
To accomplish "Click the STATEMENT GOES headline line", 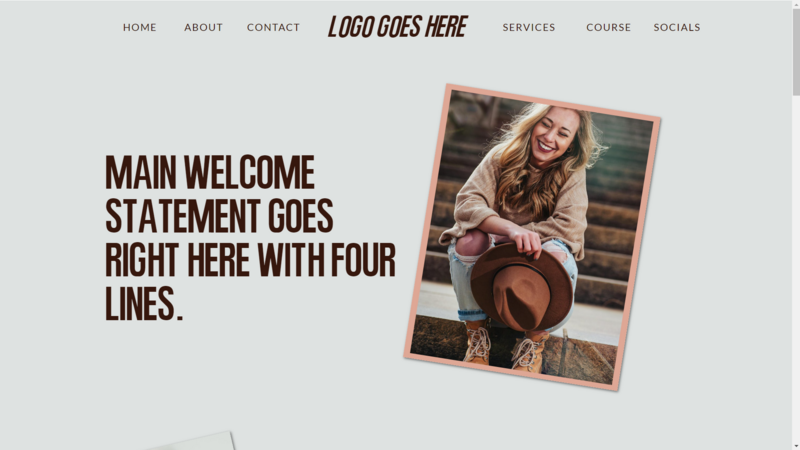I will pos(219,216).
